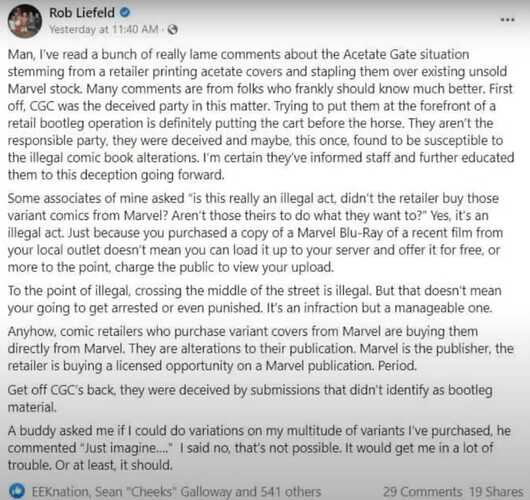
Task: Click the paragraph beginning "Man, I've read"
Action: pos(261,115)
